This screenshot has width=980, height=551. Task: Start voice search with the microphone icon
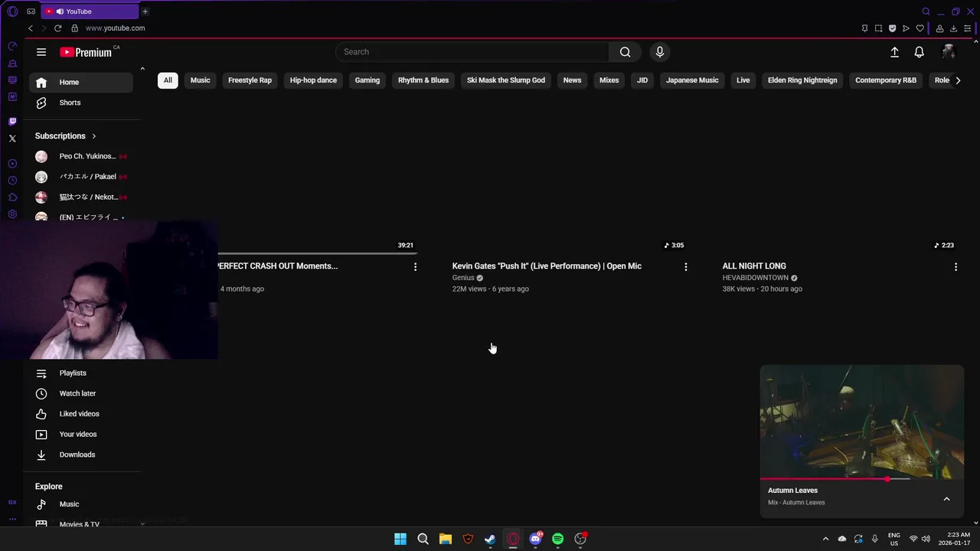click(x=660, y=52)
